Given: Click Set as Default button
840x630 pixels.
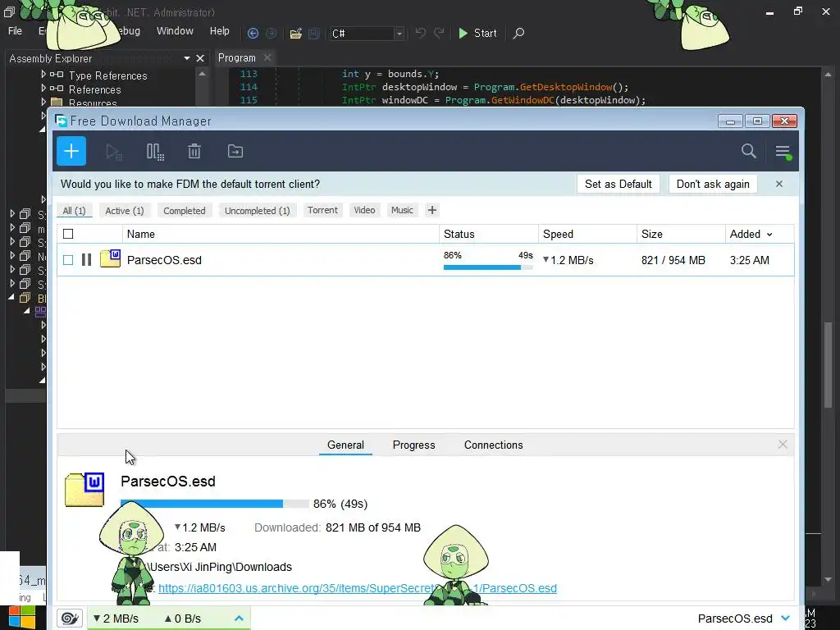Looking at the screenshot, I should pyautogui.click(x=619, y=184).
